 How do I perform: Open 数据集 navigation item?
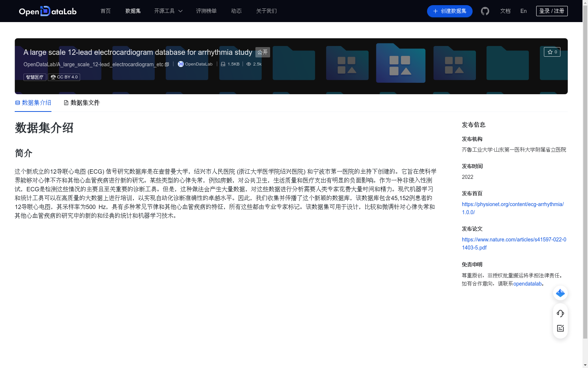(133, 11)
